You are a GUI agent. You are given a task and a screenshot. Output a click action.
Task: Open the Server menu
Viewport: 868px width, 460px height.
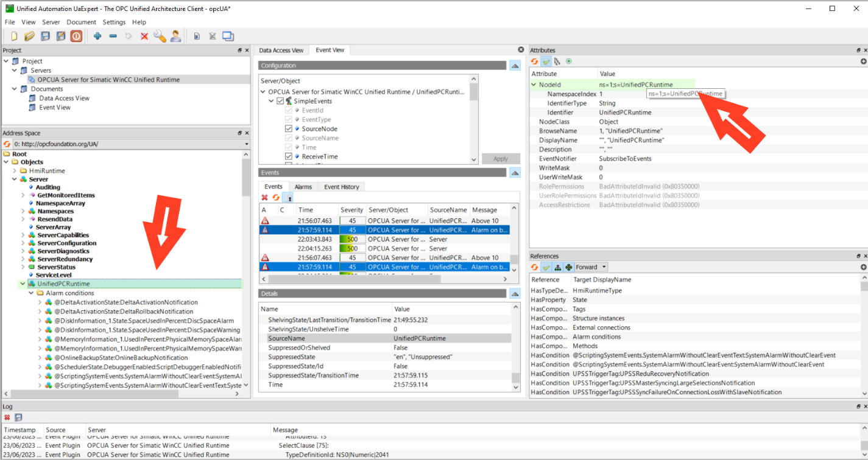coord(51,22)
